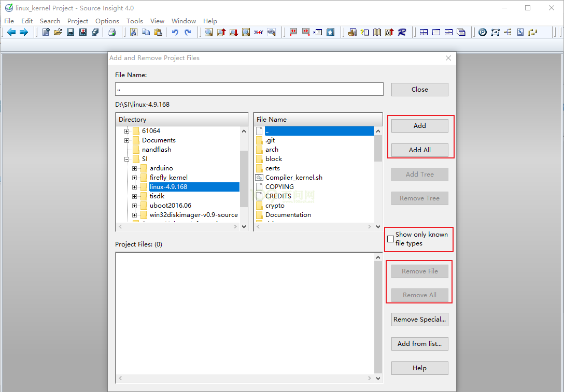Expand the 61064 folder node
Viewport: 564px width, 392px height.
(126, 131)
